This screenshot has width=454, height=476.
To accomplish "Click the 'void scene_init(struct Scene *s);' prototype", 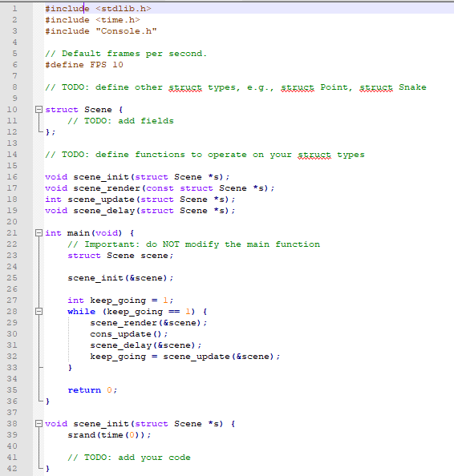I will point(137,177).
